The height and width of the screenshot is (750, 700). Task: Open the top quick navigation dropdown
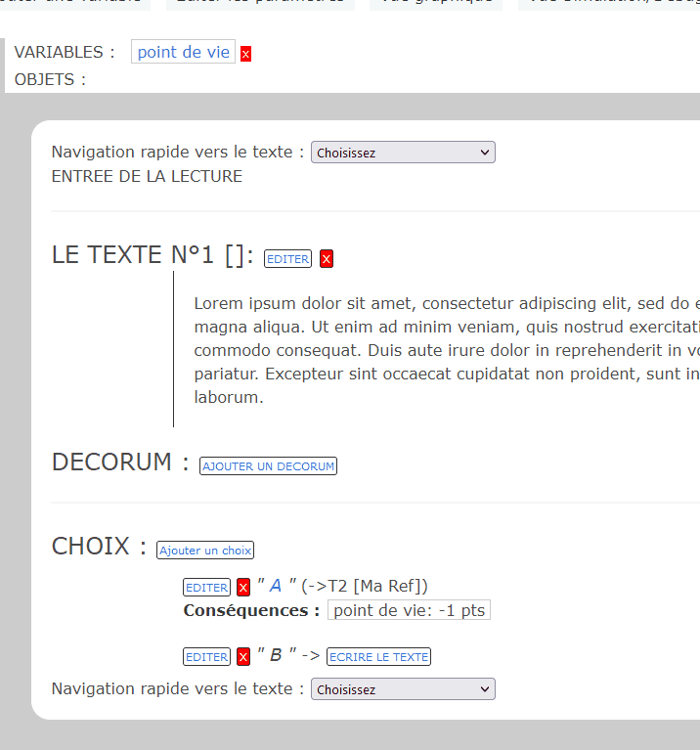click(403, 153)
